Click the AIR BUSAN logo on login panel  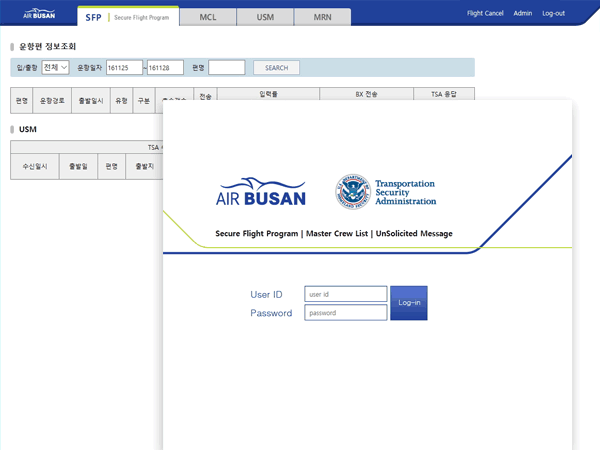261,192
